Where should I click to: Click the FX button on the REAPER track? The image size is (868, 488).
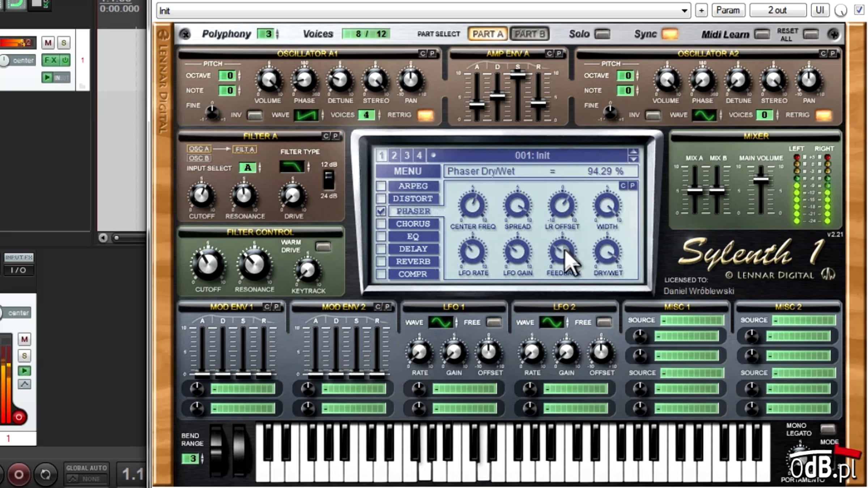tap(51, 60)
